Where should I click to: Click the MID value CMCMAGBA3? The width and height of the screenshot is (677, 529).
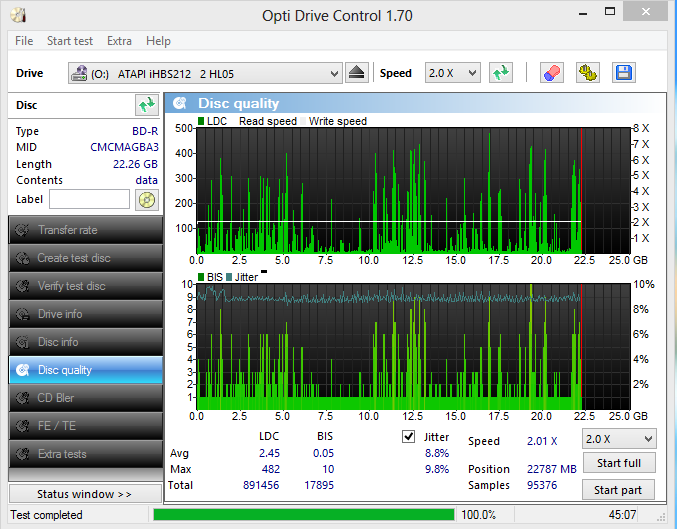pyautogui.click(x=124, y=147)
